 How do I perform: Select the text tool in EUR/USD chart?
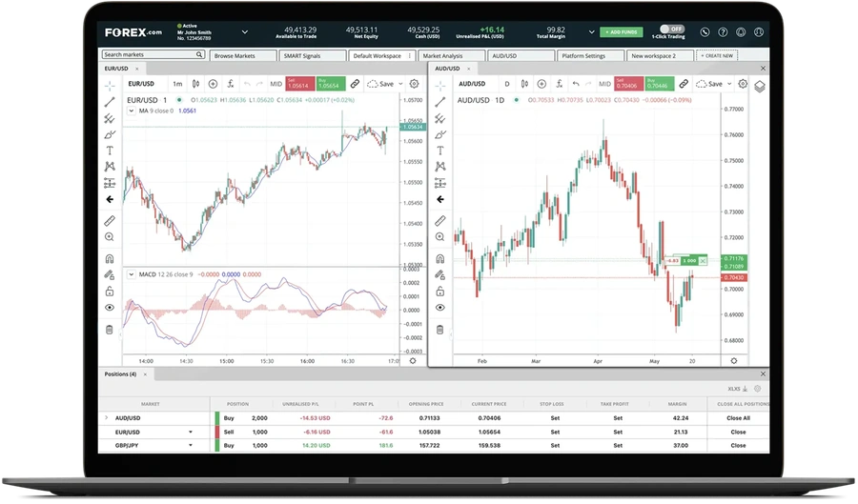[x=110, y=151]
